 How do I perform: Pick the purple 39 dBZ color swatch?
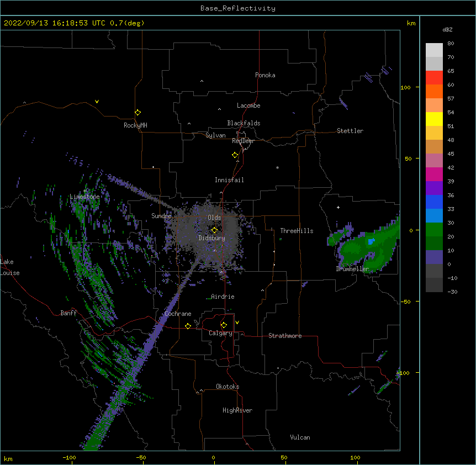[x=434, y=188]
